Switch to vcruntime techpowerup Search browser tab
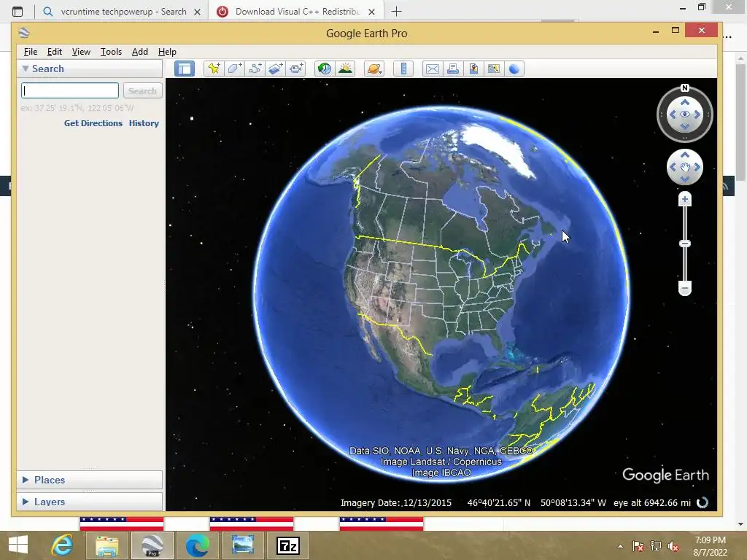The image size is (747, 560). pos(123,12)
